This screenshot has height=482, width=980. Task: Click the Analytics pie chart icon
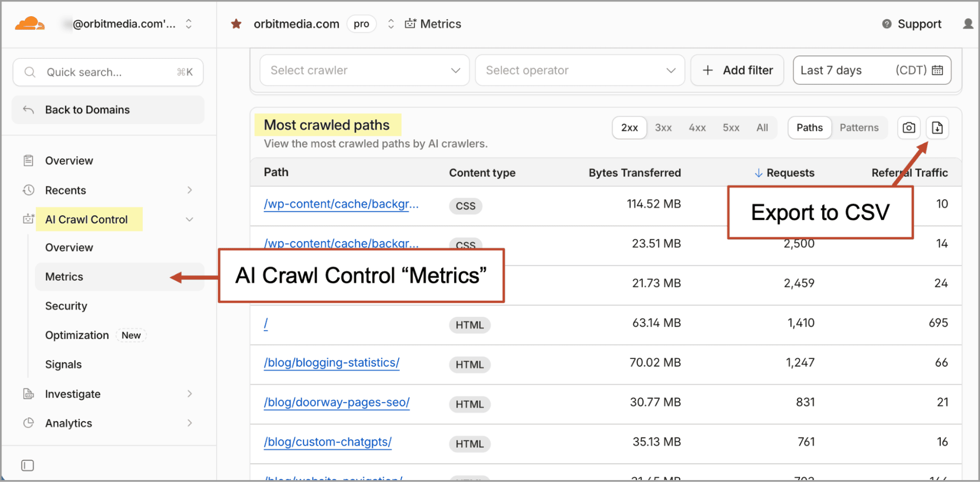click(28, 423)
